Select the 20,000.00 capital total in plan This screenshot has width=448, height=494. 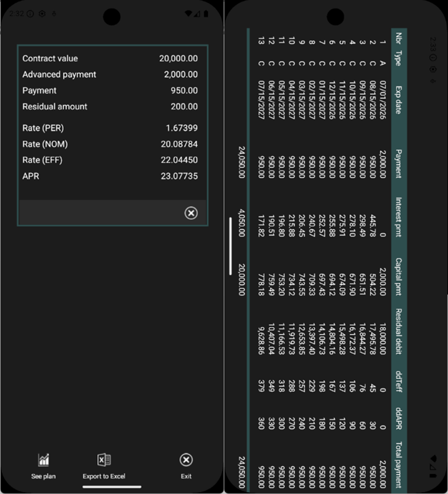241,280
